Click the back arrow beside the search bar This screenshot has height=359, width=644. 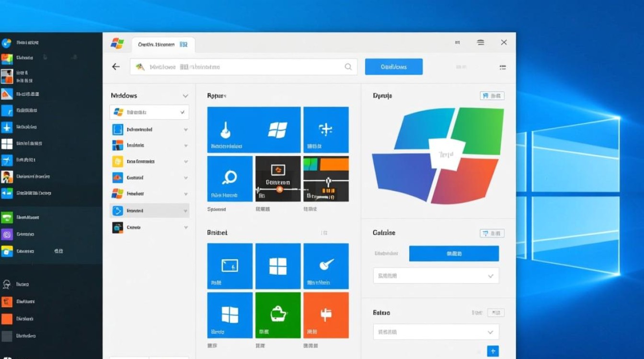[x=116, y=67]
